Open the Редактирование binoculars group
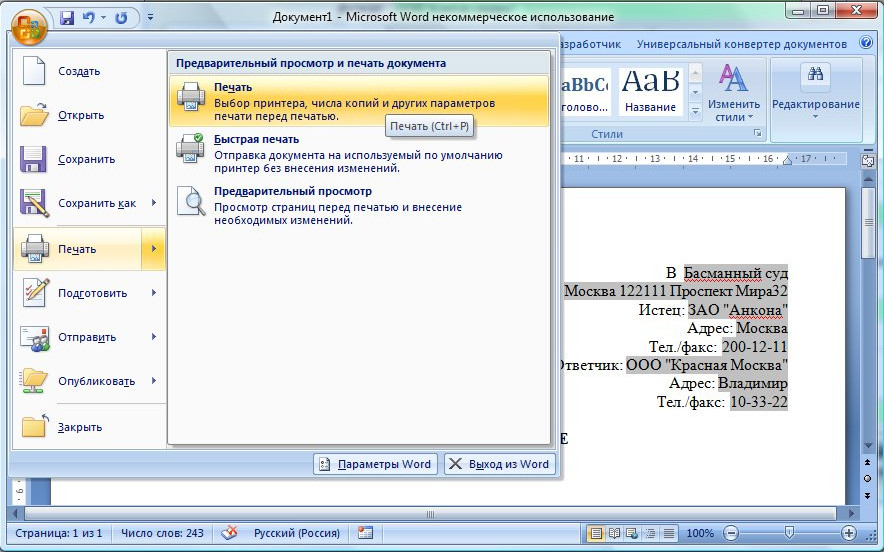Screen dimensions: 884x552 [815, 92]
